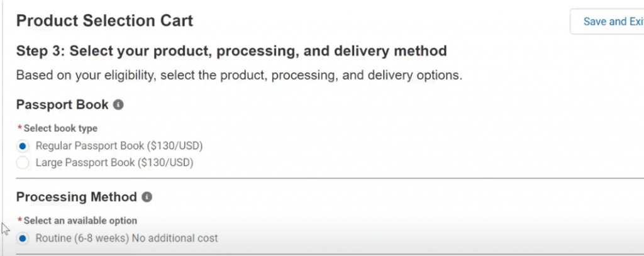Click the "Regular Passport Book ($130/USD)" label text

(119, 146)
